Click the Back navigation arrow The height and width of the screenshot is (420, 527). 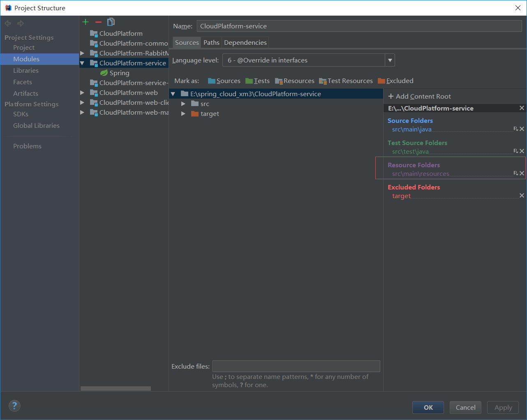point(8,23)
